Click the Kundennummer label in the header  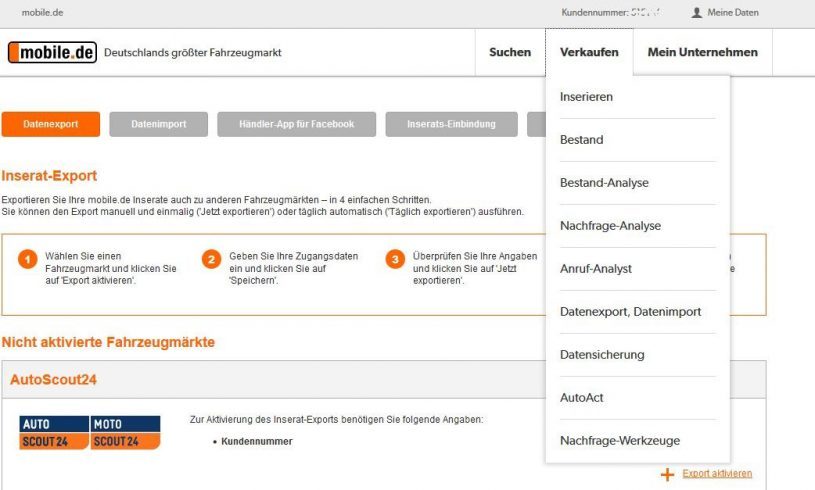pyautogui.click(x=595, y=12)
